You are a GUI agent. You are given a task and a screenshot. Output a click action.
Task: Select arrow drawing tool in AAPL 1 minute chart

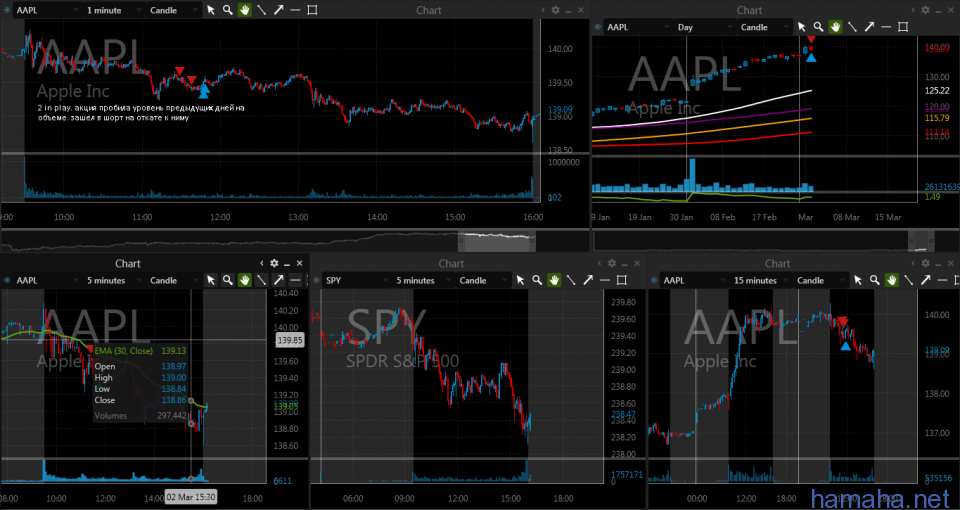click(x=279, y=10)
